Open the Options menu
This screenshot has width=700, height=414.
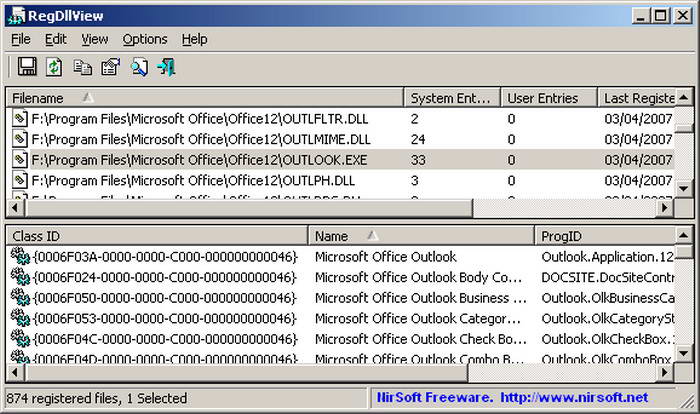point(145,39)
